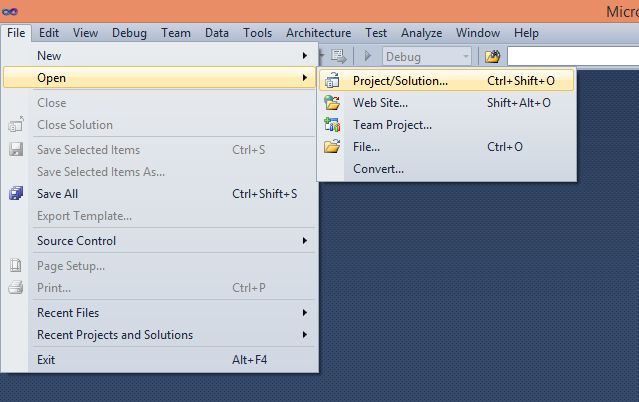This screenshot has height=402, width=639.
Task: Click the open-folder icon beside File...
Action: click(x=332, y=146)
